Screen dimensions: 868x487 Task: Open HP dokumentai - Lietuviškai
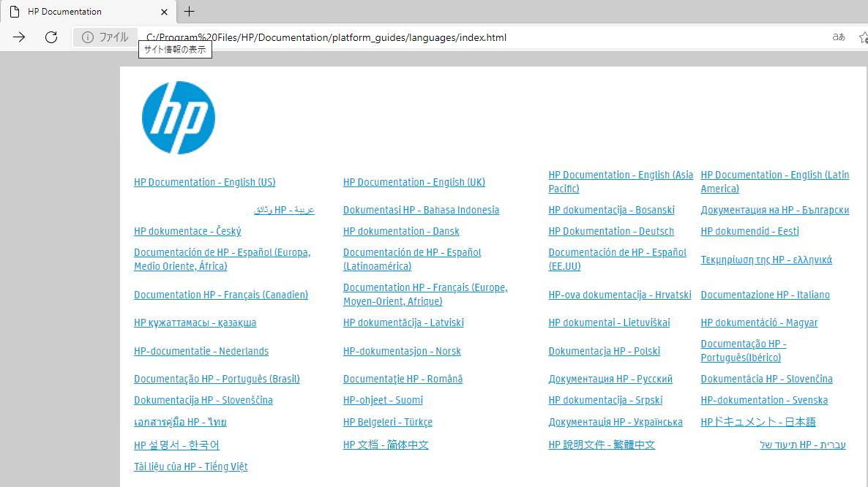[x=609, y=322]
